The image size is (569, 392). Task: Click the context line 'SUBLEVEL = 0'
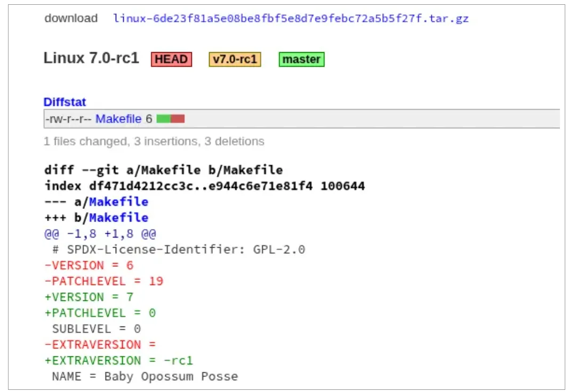coord(96,329)
